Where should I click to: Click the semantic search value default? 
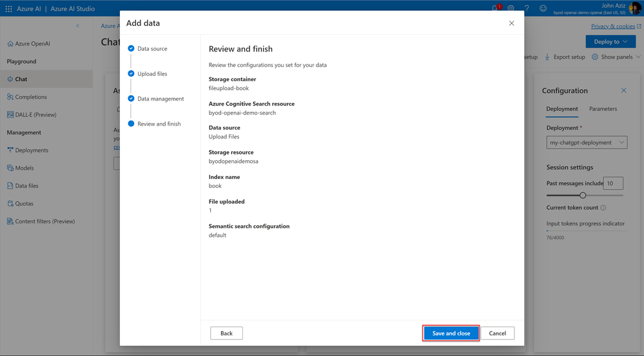[x=217, y=235]
